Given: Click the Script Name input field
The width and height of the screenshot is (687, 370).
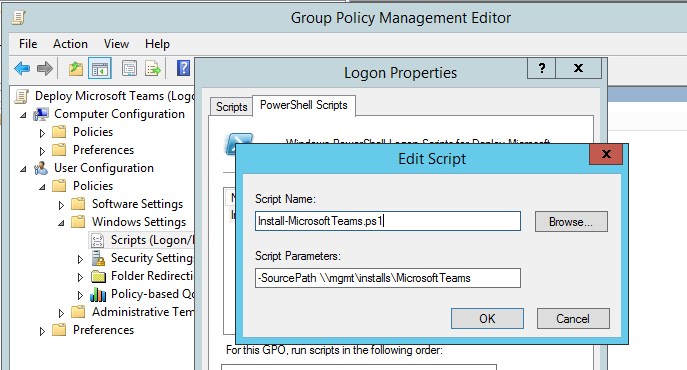Looking at the screenshot, I should coord(388,221).
